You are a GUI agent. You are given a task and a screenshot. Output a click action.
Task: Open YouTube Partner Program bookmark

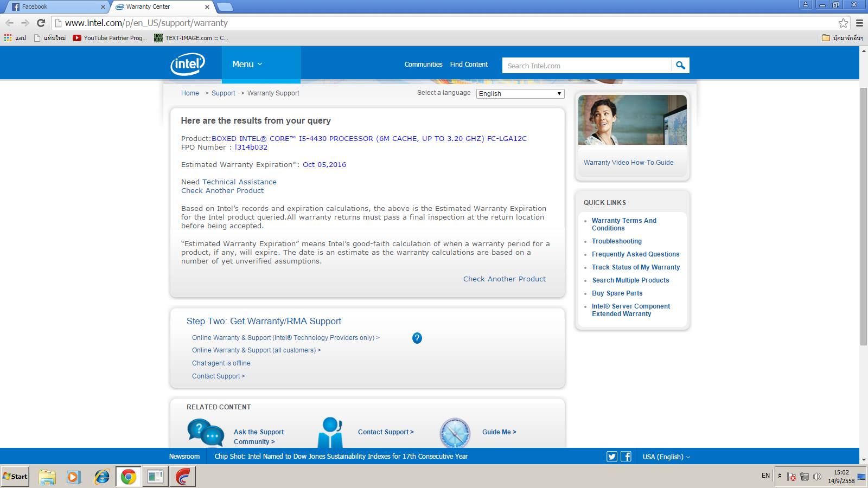coord(110,38)
